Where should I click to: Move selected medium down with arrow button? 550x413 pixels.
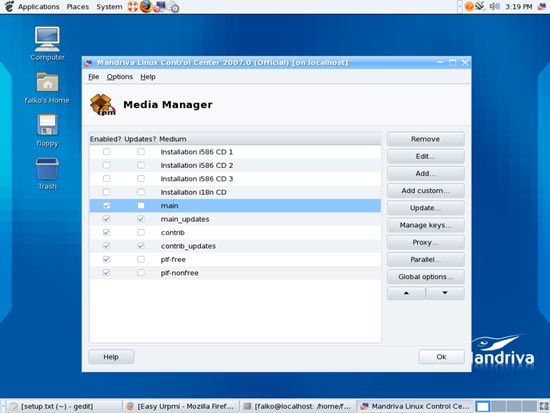pos(445,293)
